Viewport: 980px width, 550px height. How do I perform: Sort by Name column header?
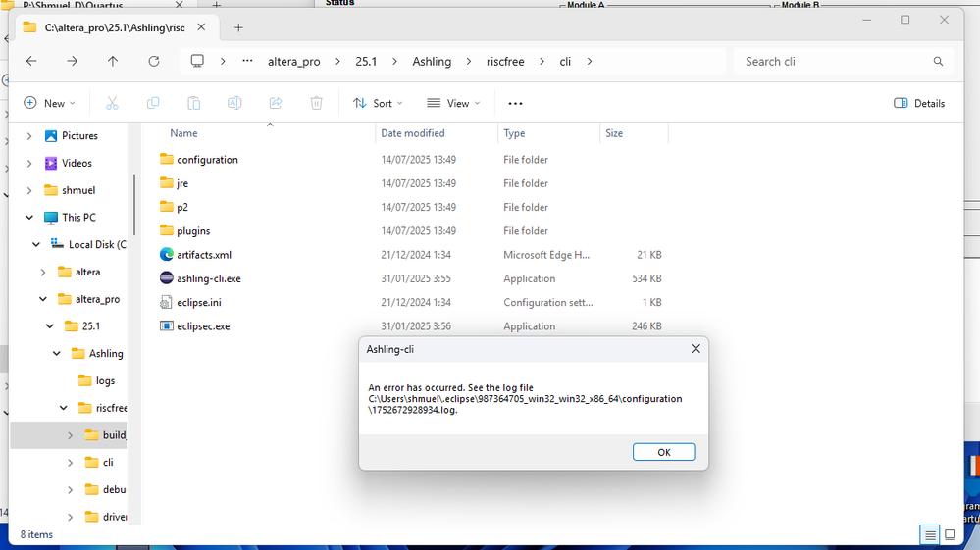[183, 133]
